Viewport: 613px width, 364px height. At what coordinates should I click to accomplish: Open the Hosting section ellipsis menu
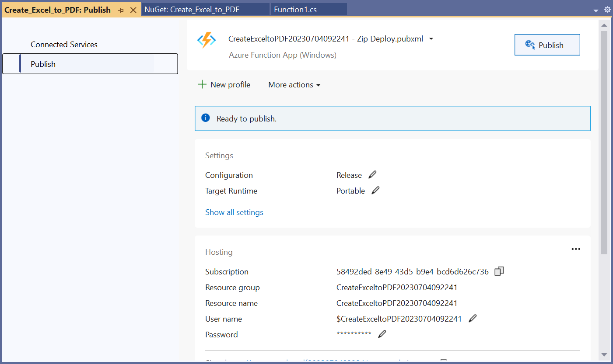[576, 249]
